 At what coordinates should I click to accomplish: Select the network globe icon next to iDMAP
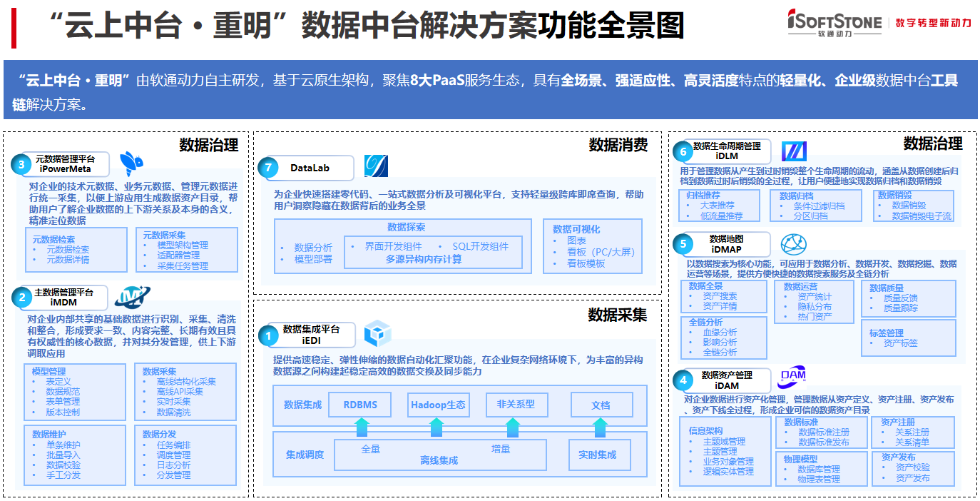pyautogui.click(x=794, y=243)
